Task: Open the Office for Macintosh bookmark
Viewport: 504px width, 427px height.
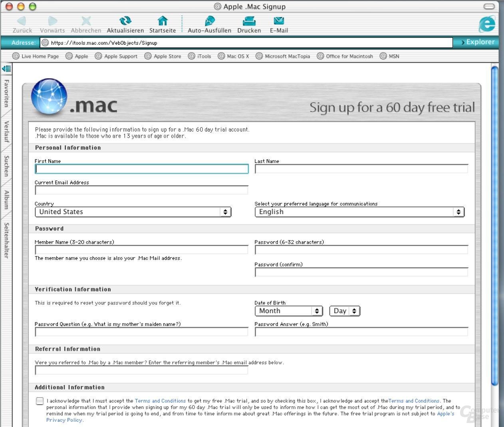Action: point(345,56)
